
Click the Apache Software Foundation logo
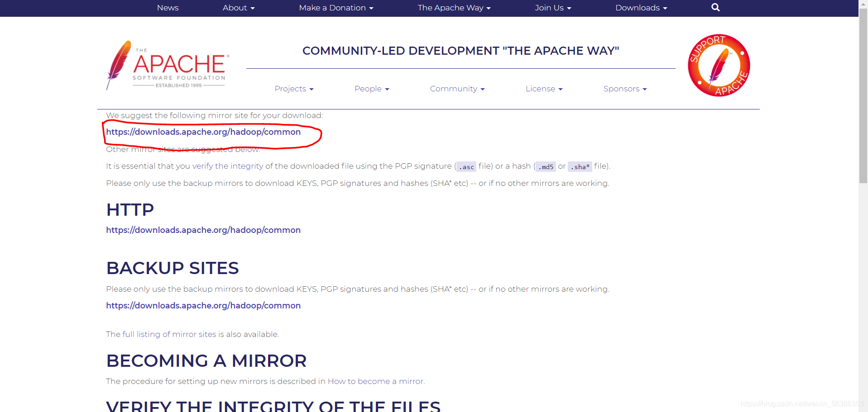[168, 65]
